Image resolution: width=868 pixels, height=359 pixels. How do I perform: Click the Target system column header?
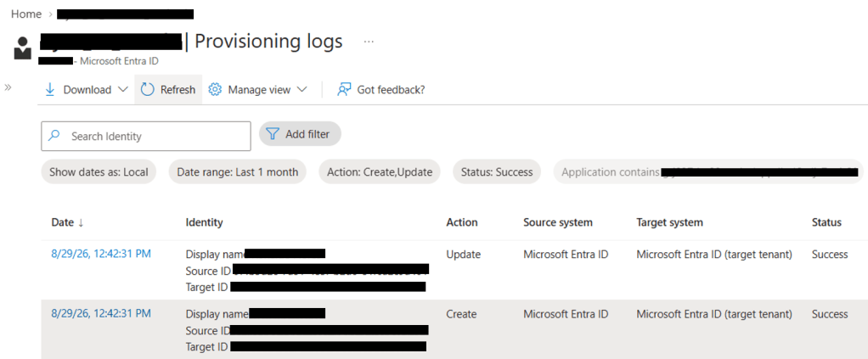click(670, 222)
